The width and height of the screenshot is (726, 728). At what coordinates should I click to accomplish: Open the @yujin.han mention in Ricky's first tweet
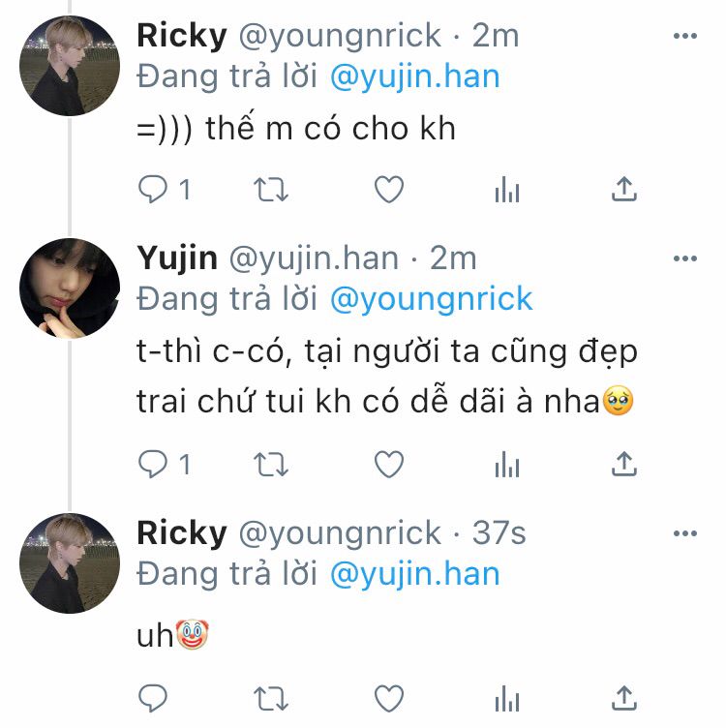pos(415,77)
